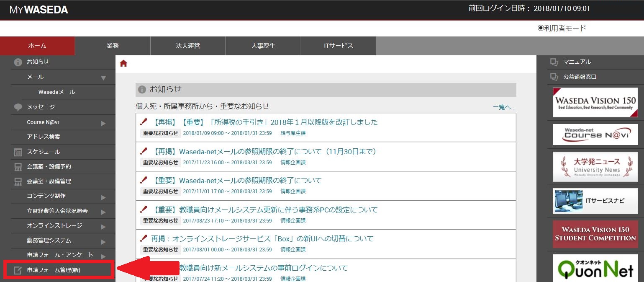Expand the コンテンツ制作 submenu arrow
The height and width of the screenshot is (282, 644).
tap(103, 197)
